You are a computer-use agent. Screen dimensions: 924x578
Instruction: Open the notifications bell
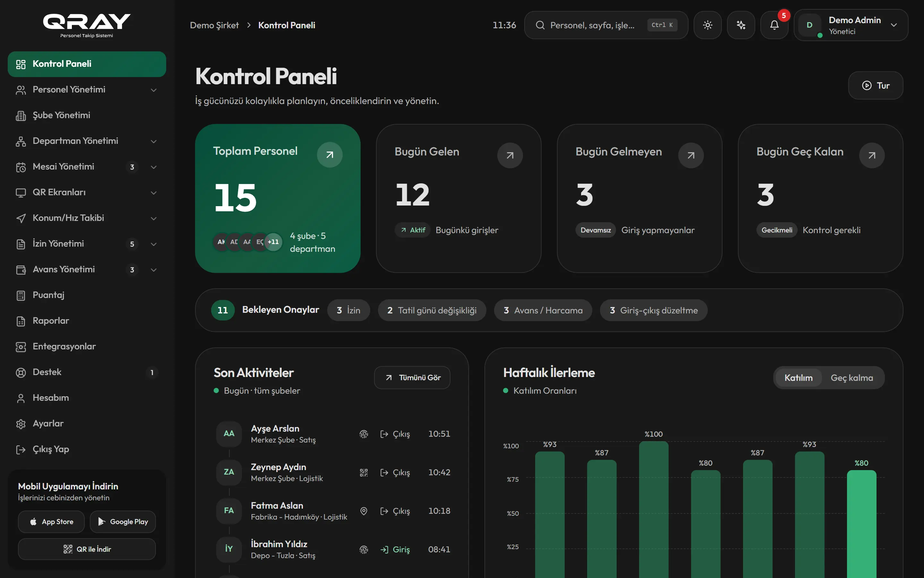tap(774, 25)
